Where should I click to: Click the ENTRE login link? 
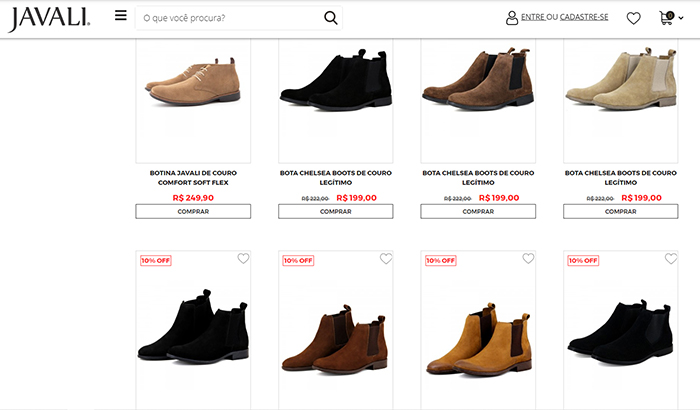pos(533,18)
